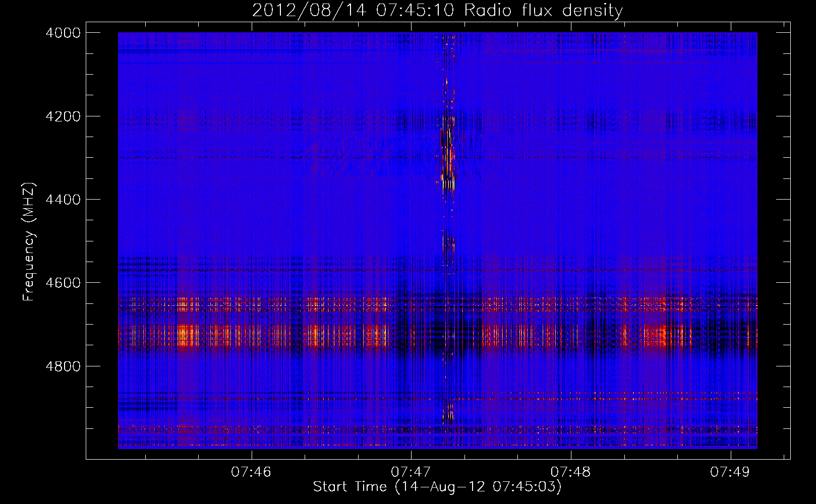816x504 pixels.
Task: Click the 'Start Time (14-Aug-12 07:45:03)' axis title
Action: (437, 487)
